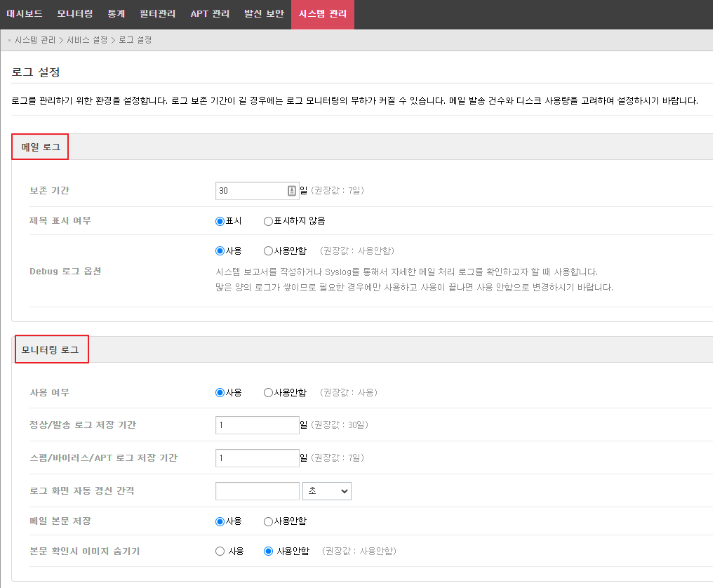Enable 본문 확인시 이미지 숨기기 with 사용
The width and height of the screenshot is (715, 588).
[x=220, y=552]
